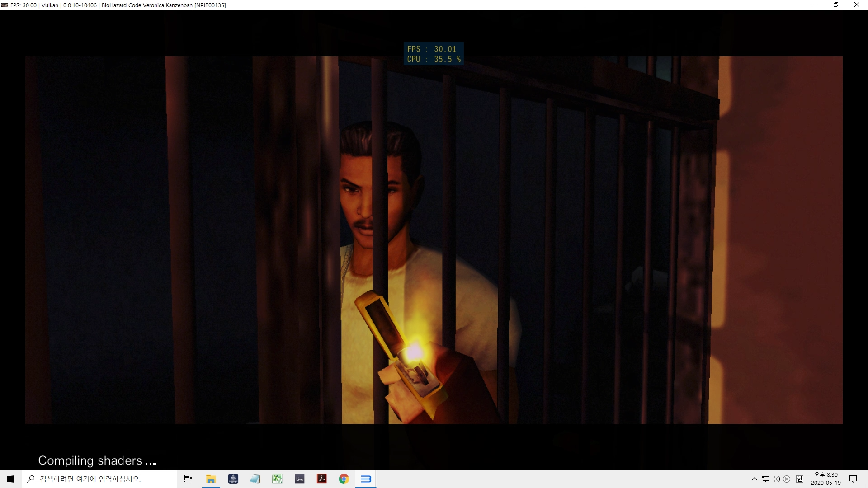The width and height of the screenshot is (868, 488).
Task: Click the FPS and CPU overlay
Action: click(x=434, y=54)
